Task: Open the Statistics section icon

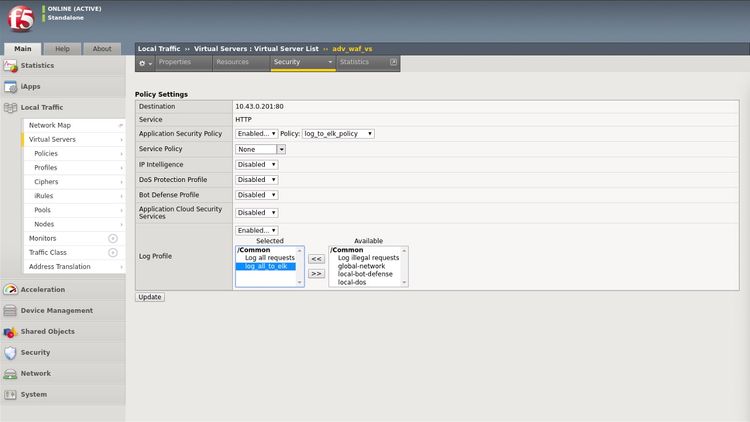Action: click(10, 66)
